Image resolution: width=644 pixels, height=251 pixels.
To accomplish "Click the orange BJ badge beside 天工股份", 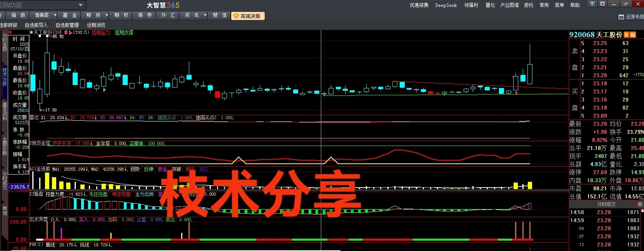I will coord(633,35).
